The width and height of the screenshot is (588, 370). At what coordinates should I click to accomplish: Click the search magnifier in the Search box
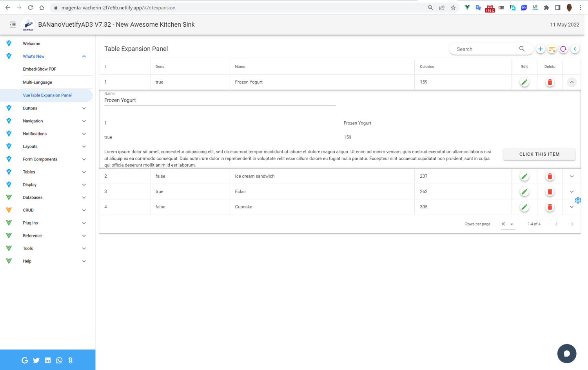pyautogui.click(x=522, y=49)
